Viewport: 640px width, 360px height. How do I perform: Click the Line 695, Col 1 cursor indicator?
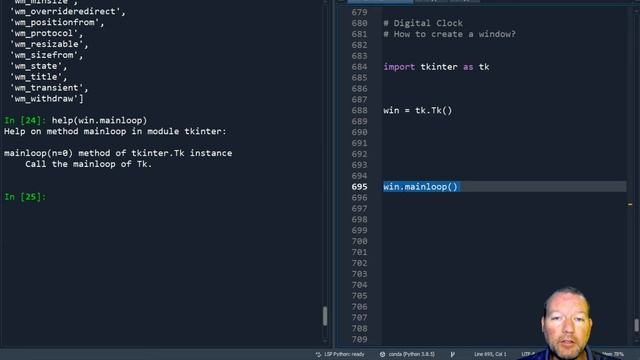pyautogui.click(x=490, y=354)
